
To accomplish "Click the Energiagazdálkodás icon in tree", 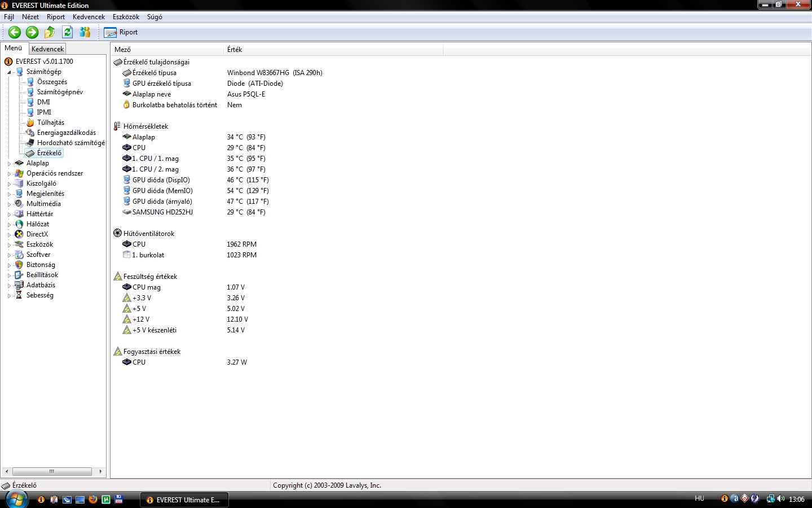I will click(x=30, y=133).
